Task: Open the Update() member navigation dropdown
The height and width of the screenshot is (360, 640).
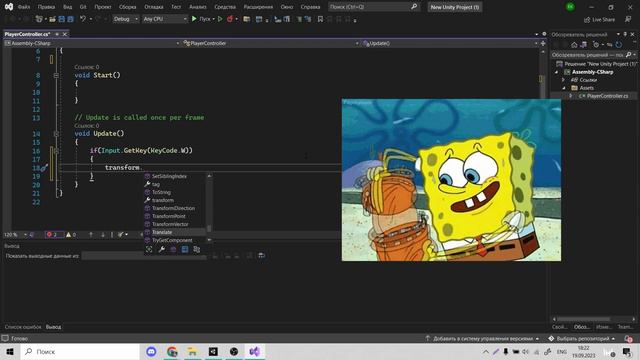Action: click(x=450, y=43)
